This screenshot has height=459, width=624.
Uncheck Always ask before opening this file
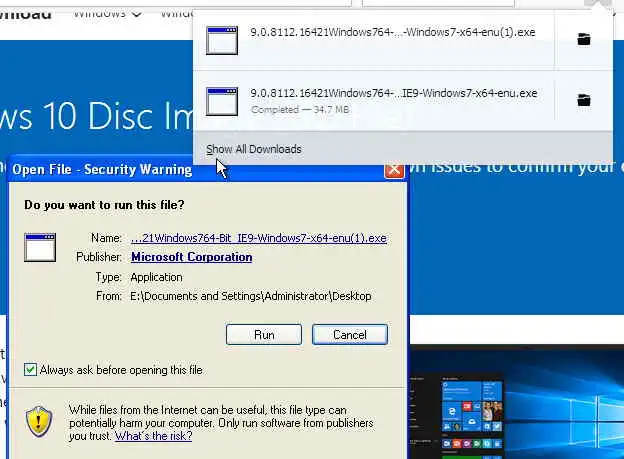pyautogui.click(x=30, y=369)
